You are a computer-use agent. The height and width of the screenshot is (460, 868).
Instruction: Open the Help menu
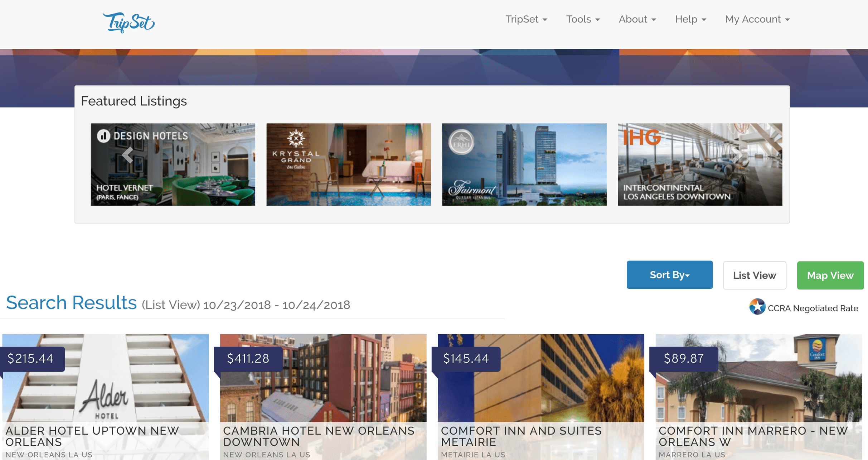tap(690, 19)
